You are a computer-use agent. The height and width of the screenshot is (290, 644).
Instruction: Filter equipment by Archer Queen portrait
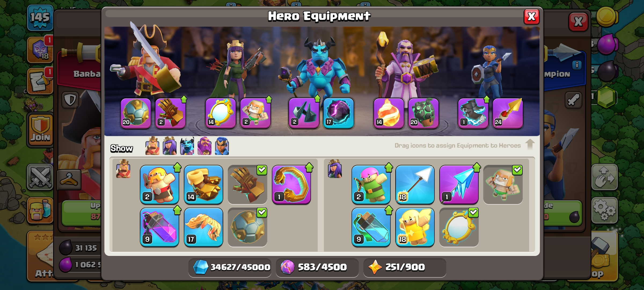click(x=170, y=146)
